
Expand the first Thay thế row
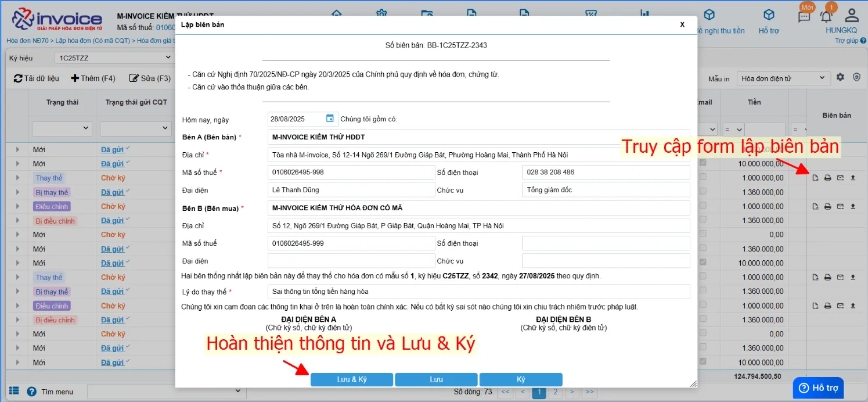pos(17,178)
